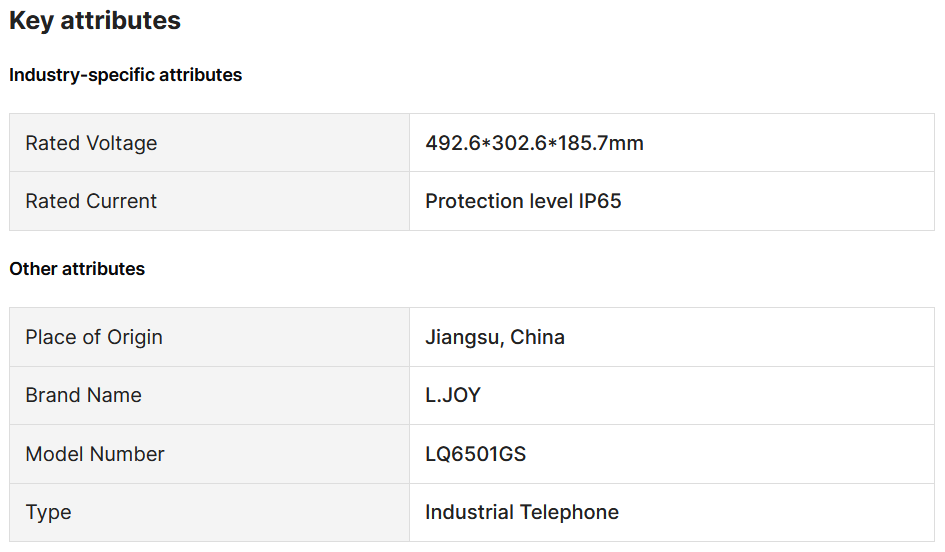Select the L.JOY brand value
The height and width of the screenshot is (552, 945).
(x=453, y=395)
